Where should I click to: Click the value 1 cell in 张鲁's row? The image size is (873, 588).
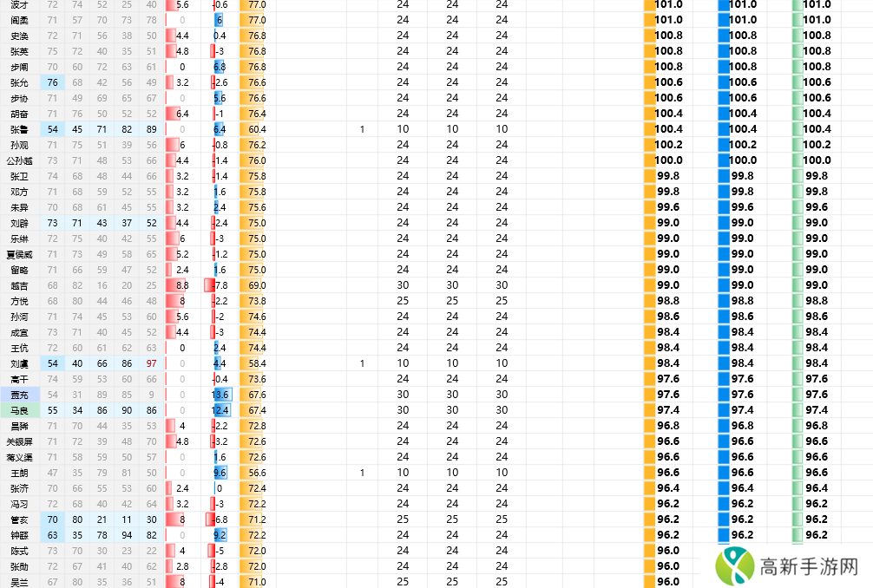[362, 129]
